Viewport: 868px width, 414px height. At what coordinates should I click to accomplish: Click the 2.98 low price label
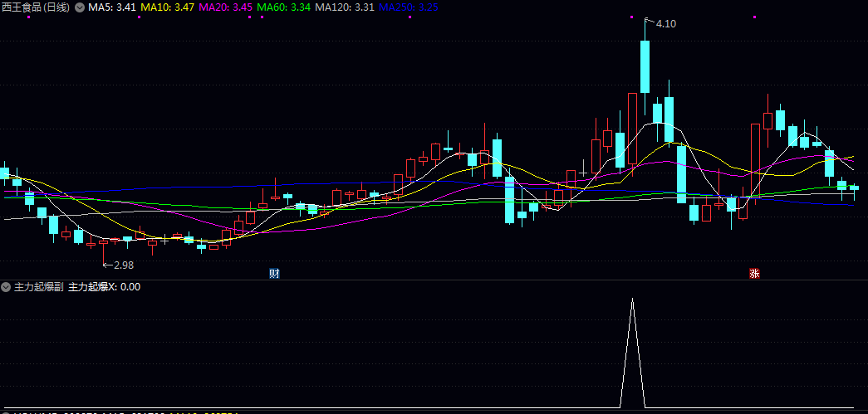click(124, 265)
